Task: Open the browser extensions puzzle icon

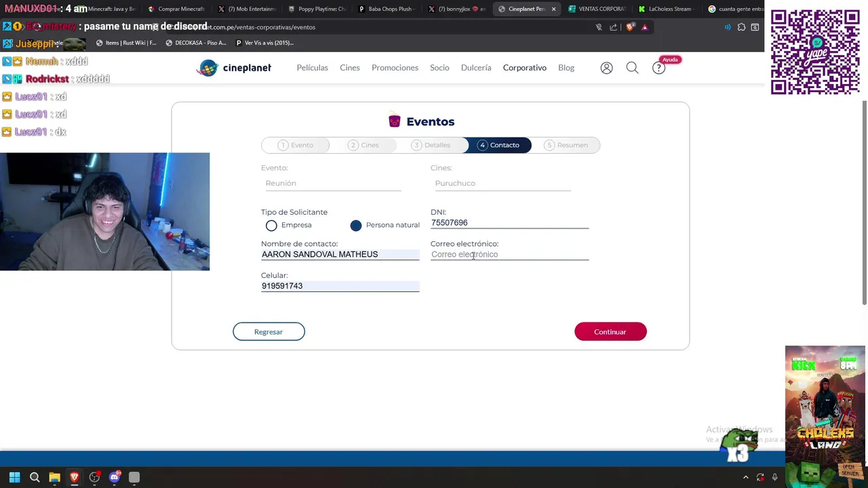Action: coord(741,27)
